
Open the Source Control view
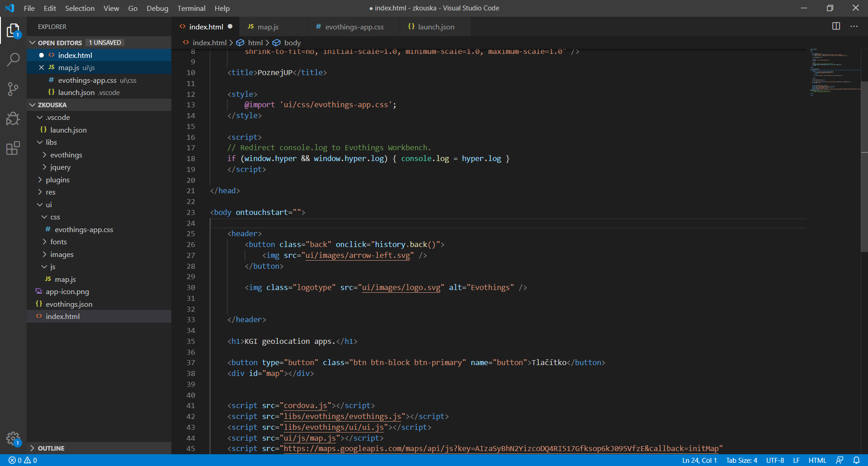click(x=13, y=89)
